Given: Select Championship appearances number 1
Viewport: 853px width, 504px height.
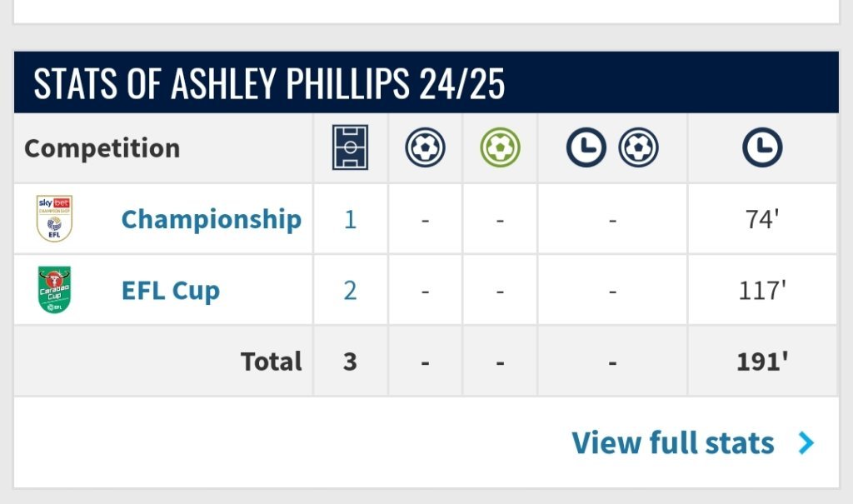Looking at the screenshot, I should [x=351, y=219].
